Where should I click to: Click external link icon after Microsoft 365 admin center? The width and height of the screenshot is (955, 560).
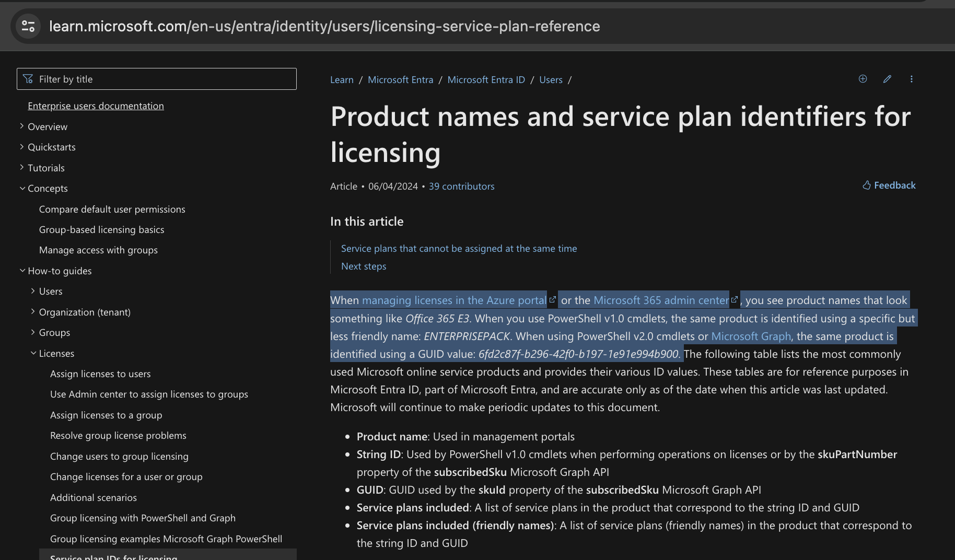point(734,300)
